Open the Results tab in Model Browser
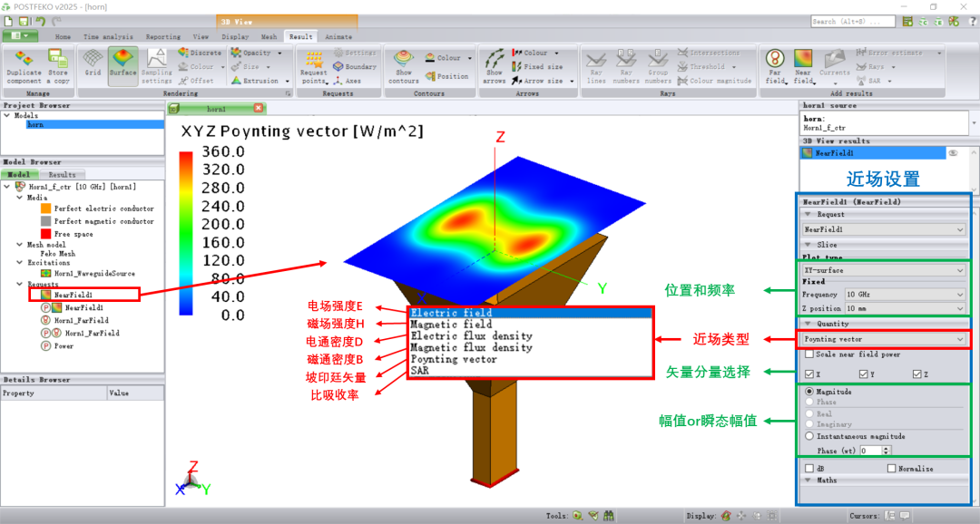The height and width of the screenshot is (524, 980). click(x=62, y=174)
